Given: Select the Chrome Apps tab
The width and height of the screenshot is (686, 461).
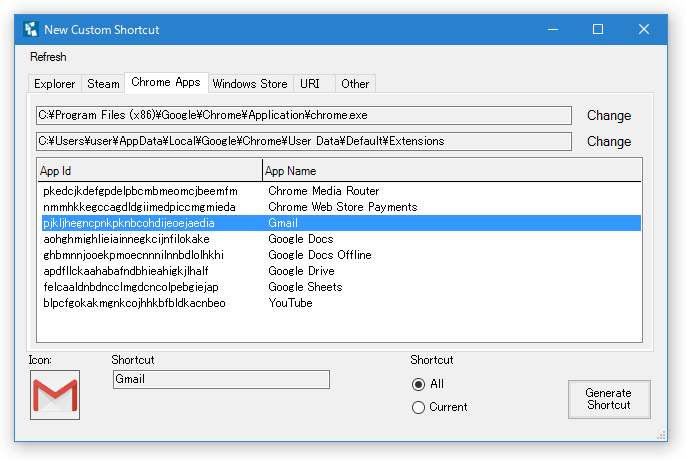Looking at the screenshot, I should click(166, 82).
